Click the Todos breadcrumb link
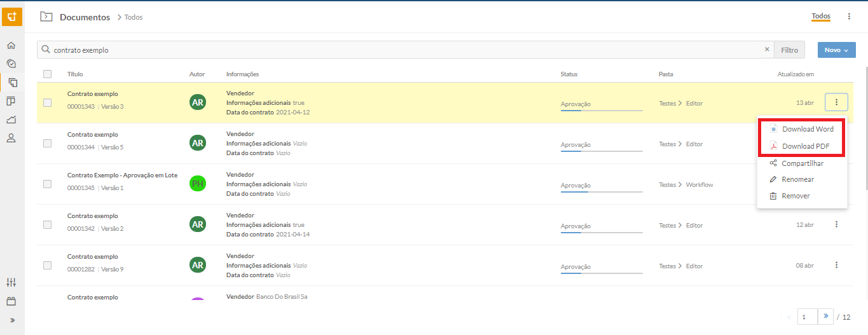This screenshot has width=868, height=335. (x=134, y=17)
